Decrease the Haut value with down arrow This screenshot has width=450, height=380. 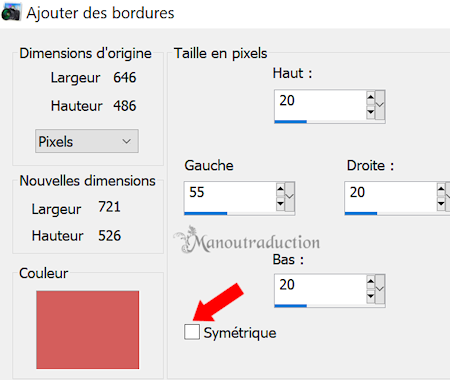370,112
